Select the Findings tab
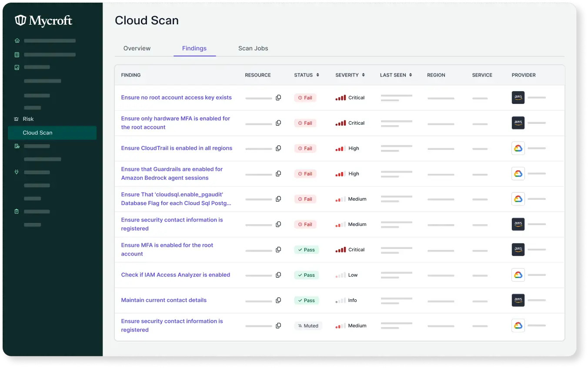 194,48
